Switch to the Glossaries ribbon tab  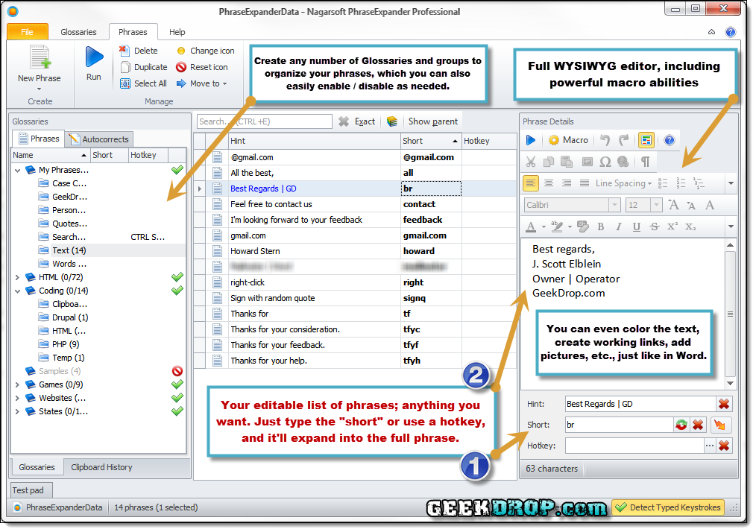click(x=78, y=32)
